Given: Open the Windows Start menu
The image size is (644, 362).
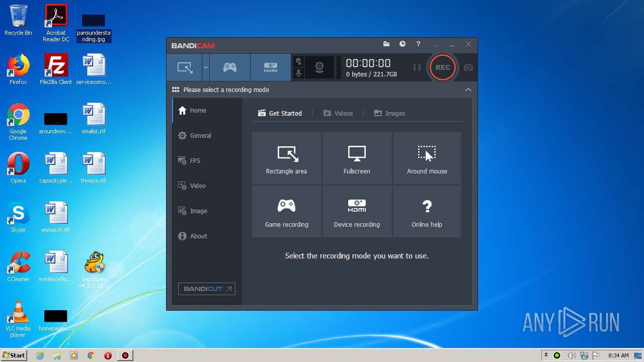Looking at the screenshot, I should [14, 355].
